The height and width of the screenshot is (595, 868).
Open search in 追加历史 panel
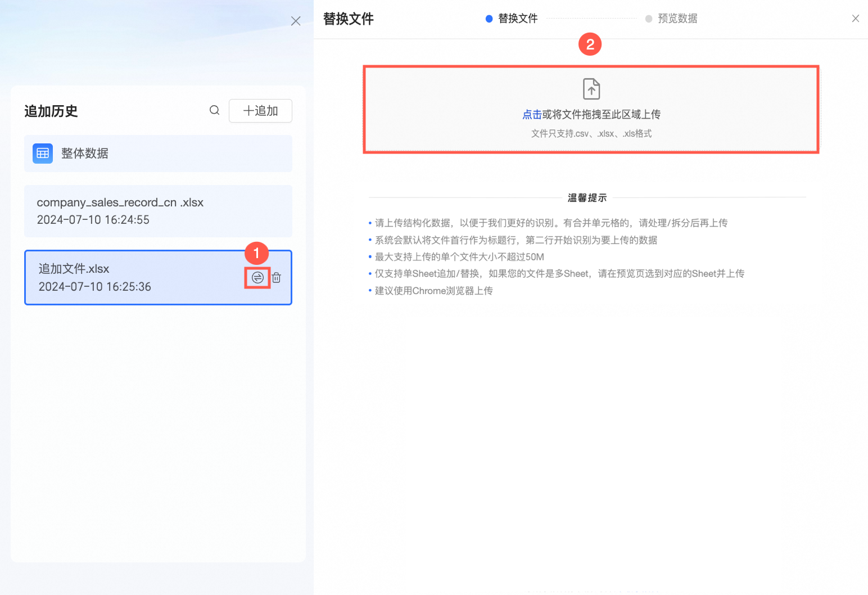(214, 110)
